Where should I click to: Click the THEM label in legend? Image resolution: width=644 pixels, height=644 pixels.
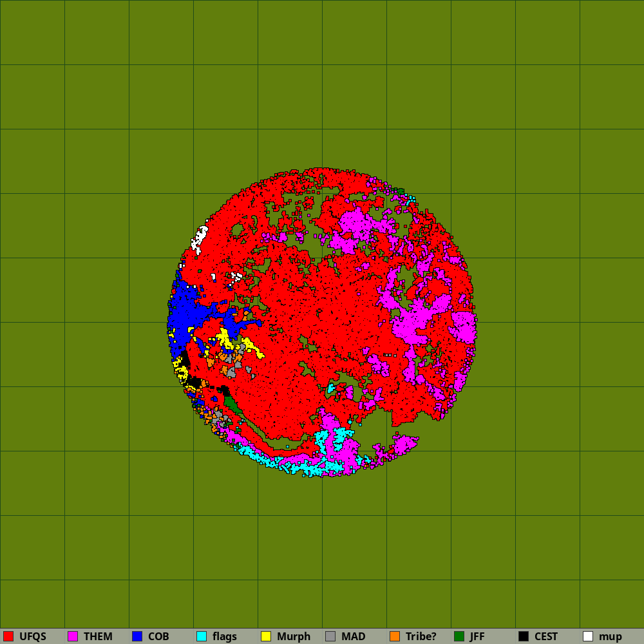point(98,636)
